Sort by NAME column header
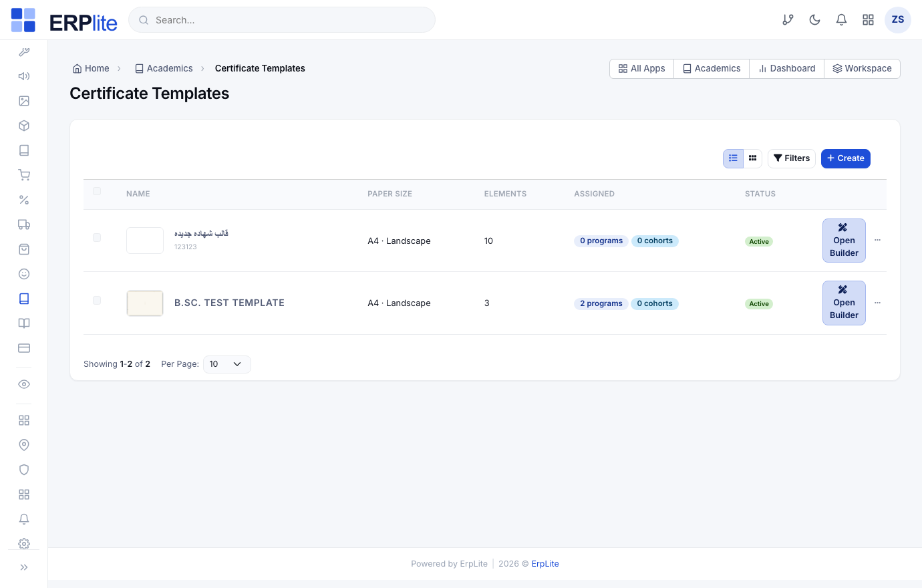This screenshot has width=922, height=588. click(138, 194)
